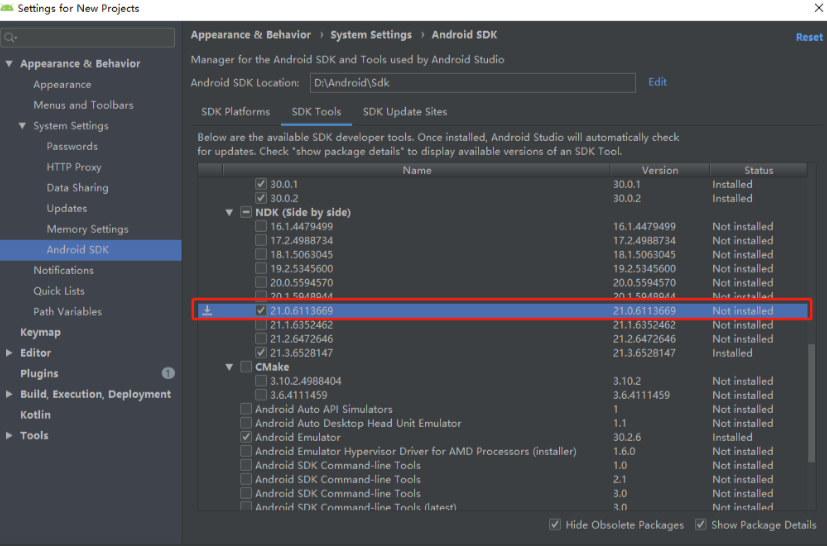This screenshot has width=827, height=546.
Task: Check the NDK 19.2.5345600 checkbox
Action: point(261,269)
